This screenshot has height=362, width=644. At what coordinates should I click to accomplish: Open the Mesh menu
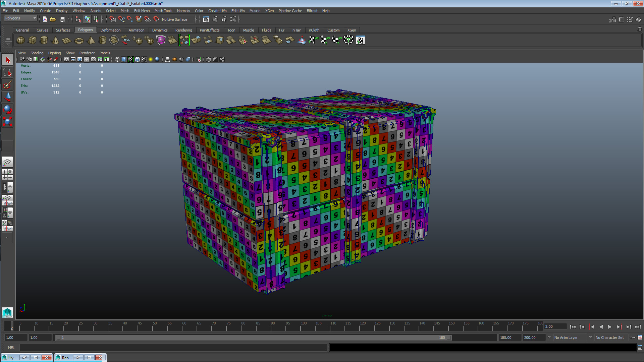click(x=125, y=11)
